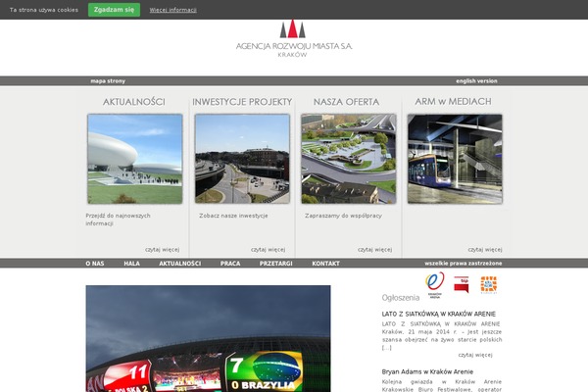Open LATO Z SIATKÓWKĄ W KRAKÓW ARENIE headline
This screenshot has height=392, width=588.
pos(439,314)
